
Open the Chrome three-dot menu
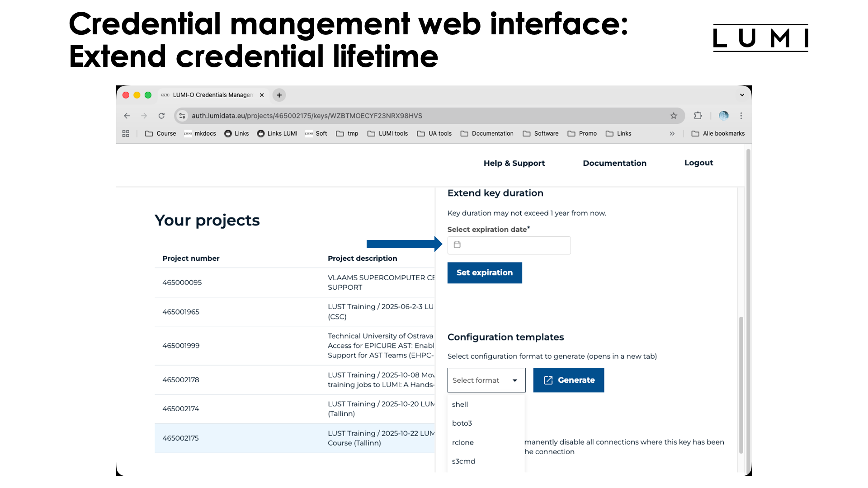(x=741, y=116)
